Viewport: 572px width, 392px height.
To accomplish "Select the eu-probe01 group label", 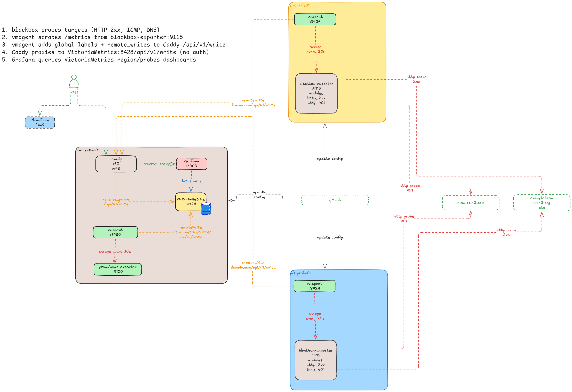I will click(300, 5).
